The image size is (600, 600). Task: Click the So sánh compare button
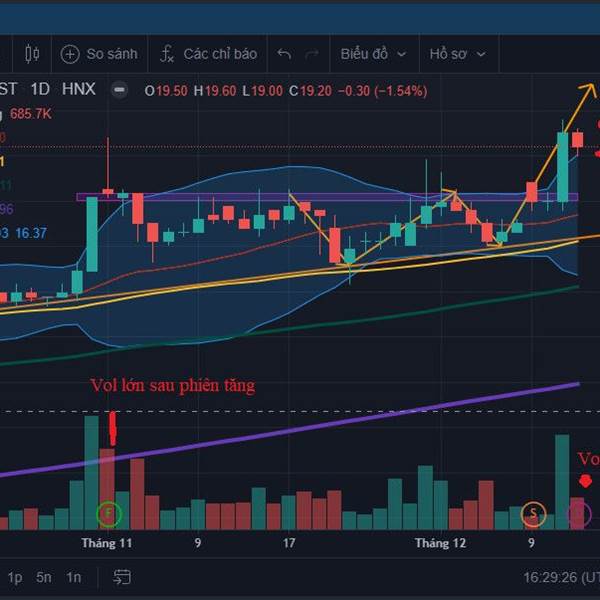(99, 54)
